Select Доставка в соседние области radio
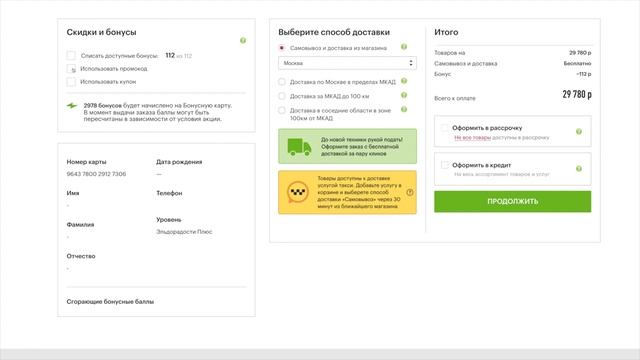Image resolution: width=640 pixels, height=360 pixels. coord(282,110)
